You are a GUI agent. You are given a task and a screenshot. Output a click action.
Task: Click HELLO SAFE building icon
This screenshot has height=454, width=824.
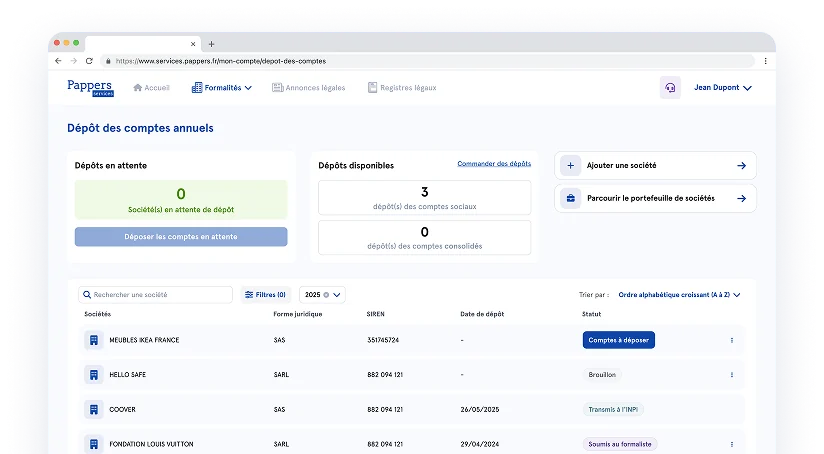[x=94, y=375]
